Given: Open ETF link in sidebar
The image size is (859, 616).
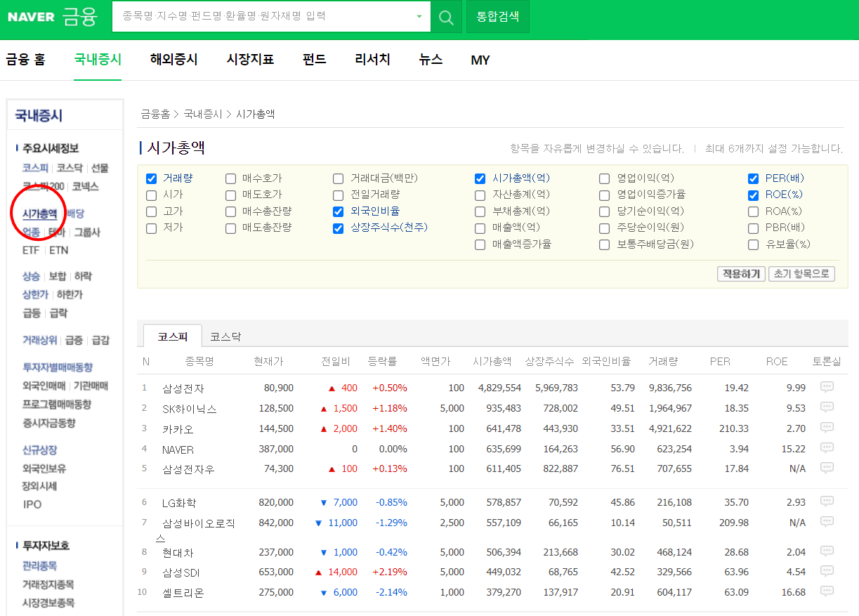Looking at the screenshot, I should click(x=31, y=250).
